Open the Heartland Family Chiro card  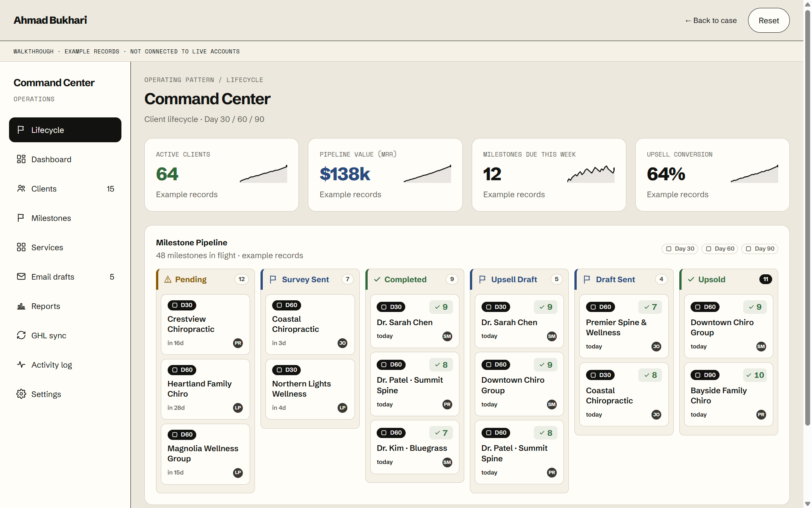coord(205,389)
